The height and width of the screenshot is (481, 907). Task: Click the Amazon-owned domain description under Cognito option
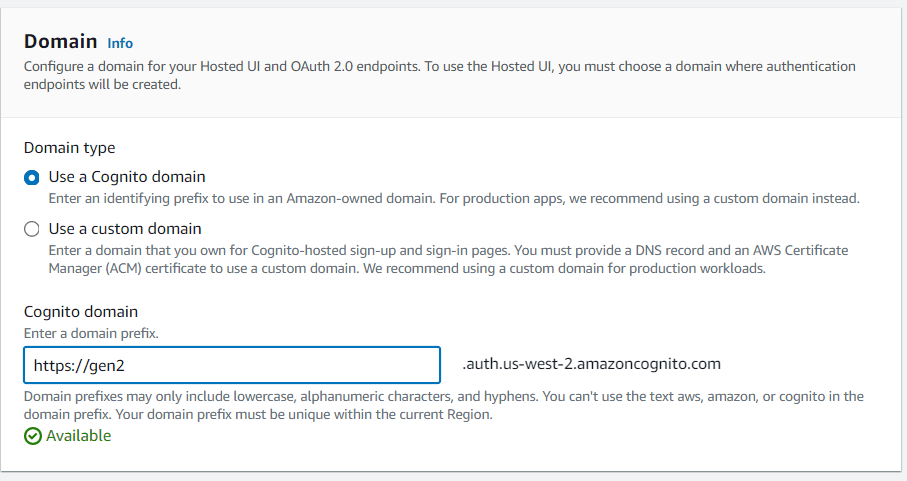(x=454, y=198)
